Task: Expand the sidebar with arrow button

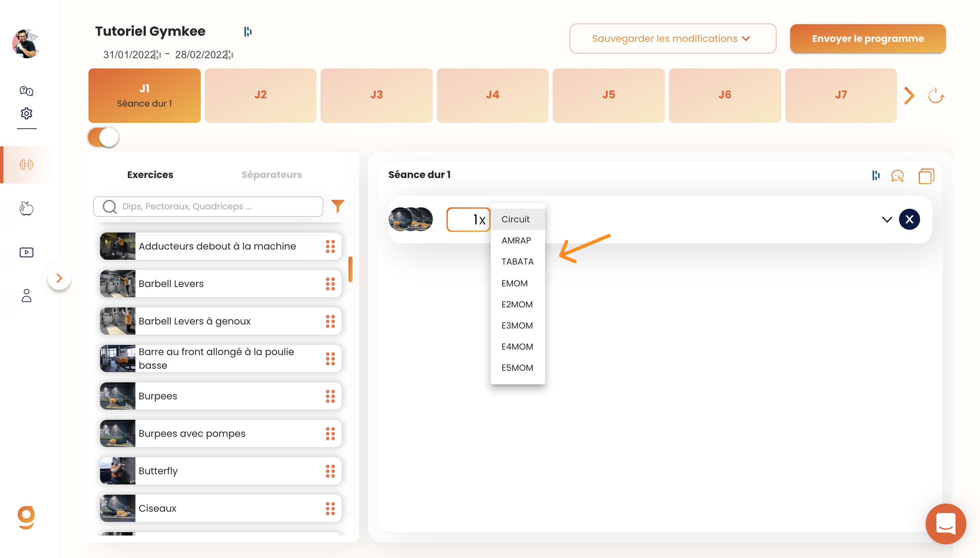Action: pos(59,278)
